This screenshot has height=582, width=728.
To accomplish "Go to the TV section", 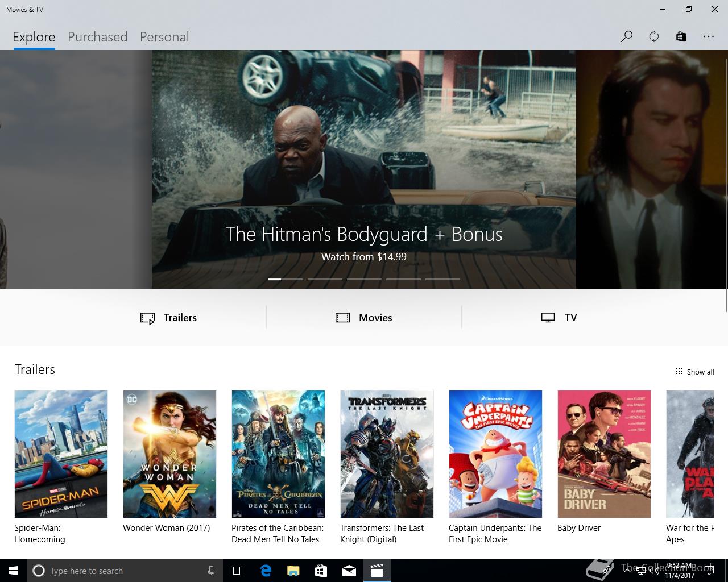I will (x=559, y=318).
